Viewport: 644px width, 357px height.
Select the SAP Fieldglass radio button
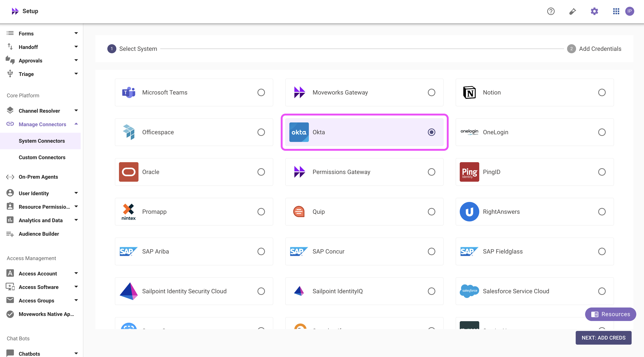tap(602, 251)
